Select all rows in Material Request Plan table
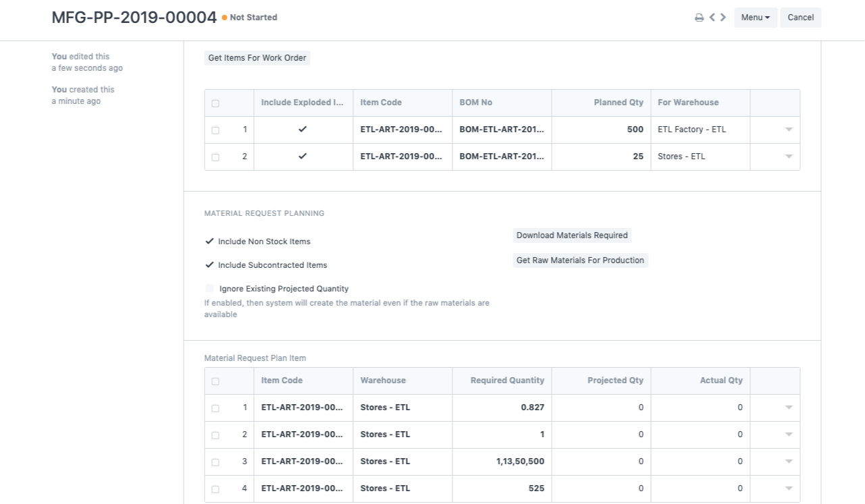The image size is (865, 504). coord(215,381)
